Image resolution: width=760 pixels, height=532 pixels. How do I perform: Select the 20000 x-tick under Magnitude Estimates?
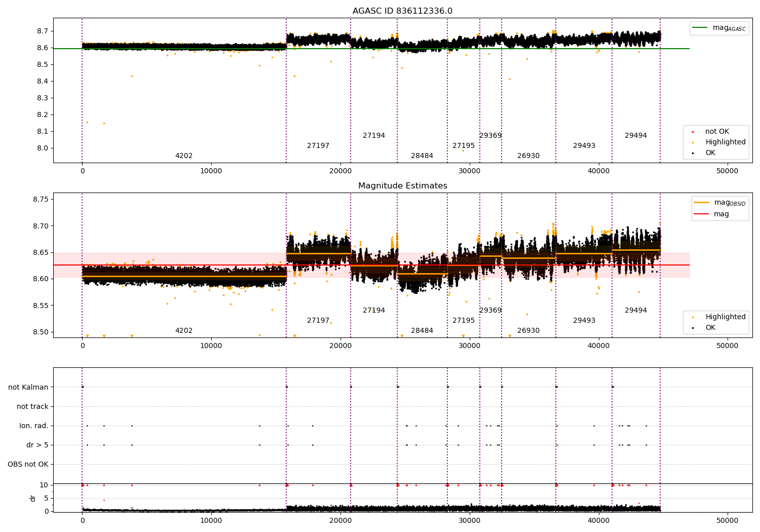[x=340, y=346]
